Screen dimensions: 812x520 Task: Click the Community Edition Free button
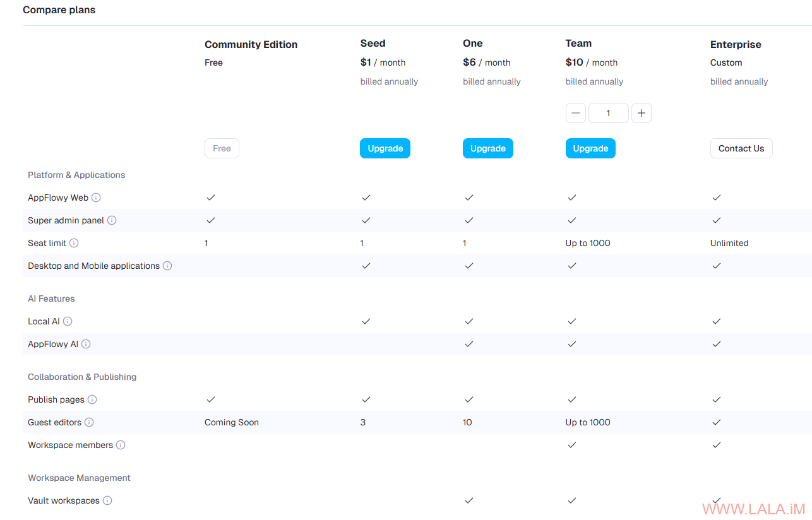[x=222, y=148]
